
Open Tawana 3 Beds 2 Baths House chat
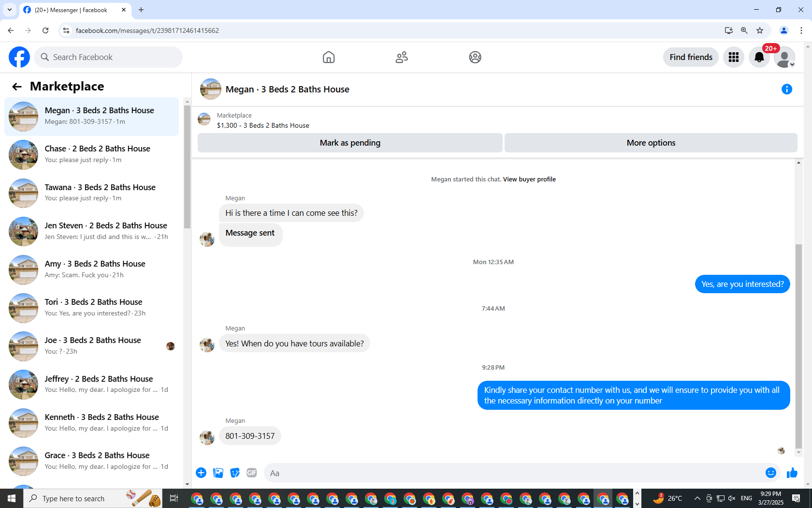[x=92, y=193]
